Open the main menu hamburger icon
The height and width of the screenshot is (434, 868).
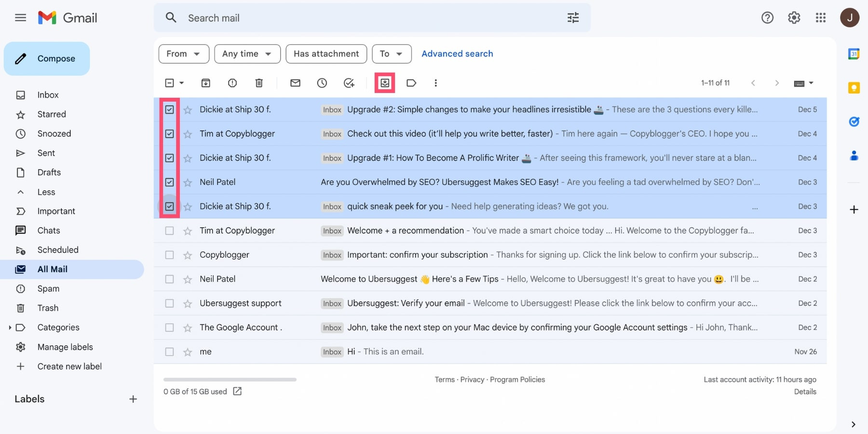coord(20,18)
